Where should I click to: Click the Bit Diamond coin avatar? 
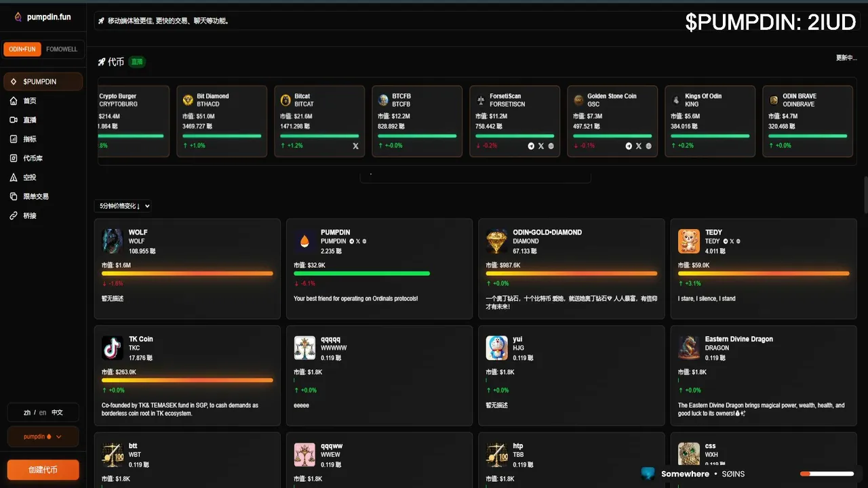tap(188, 100)
